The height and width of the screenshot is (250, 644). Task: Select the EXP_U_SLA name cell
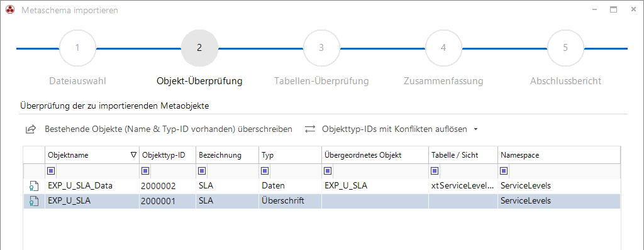point(92,201)
